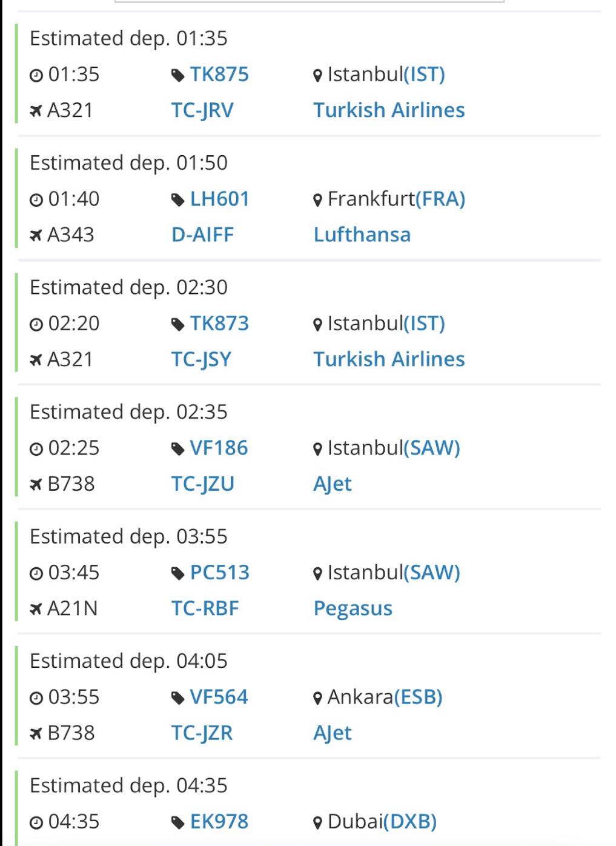Open AJet link for flight VF564
This screenshot has width=616, height=846.
point(333,733)
